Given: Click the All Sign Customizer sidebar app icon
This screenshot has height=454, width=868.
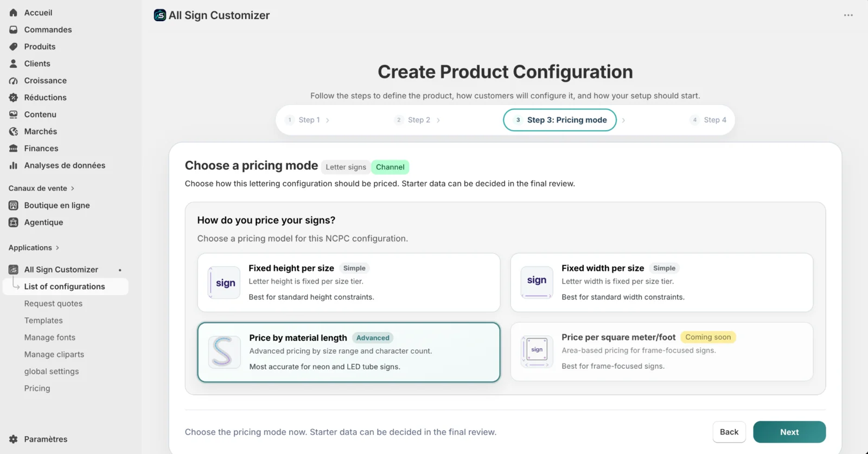Looking at the screenshot, I should pos(14,270).
